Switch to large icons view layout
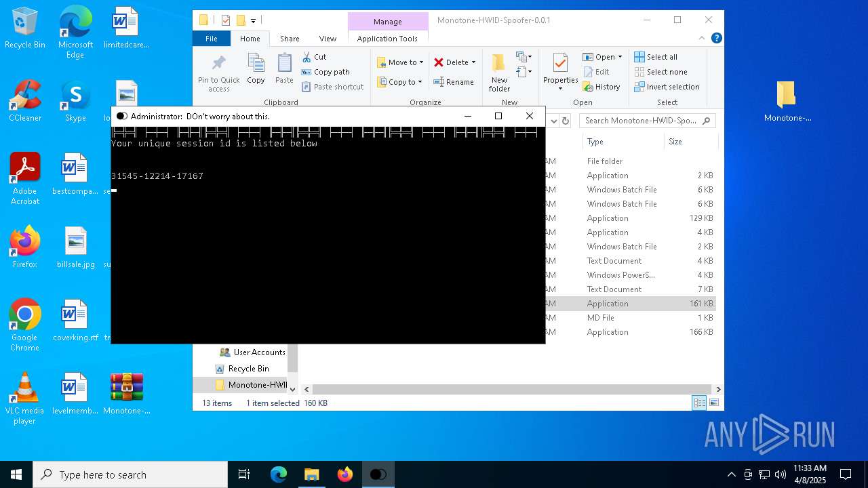The width and height of the screenshot is (868, 488). point(713,403)
